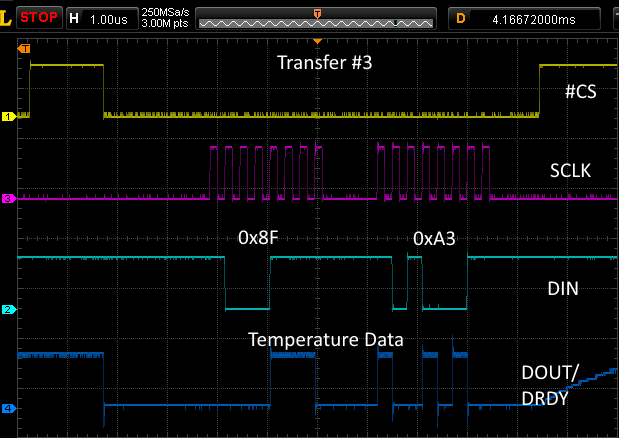
Task: Select the yellow channel 1 ground marker
Action: (x=9, y=116)
